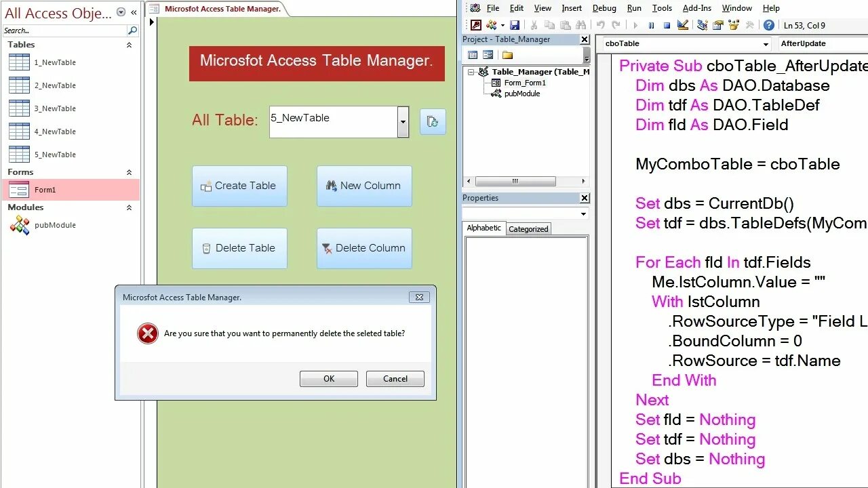Open the Toolbox (hammer and wrench) icon
This screenshot has width=868, height=488.
pos(749,25)
